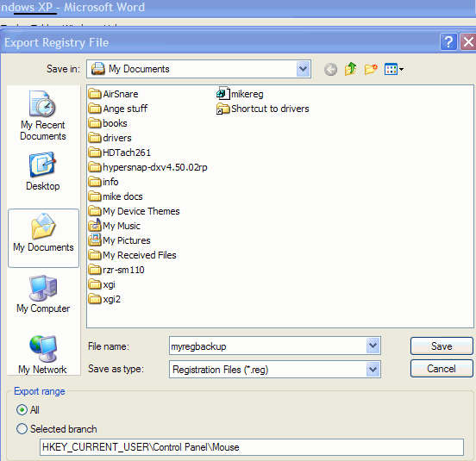Create a new folder
This screenshot has width=476, height=461.
click(371, 69)
